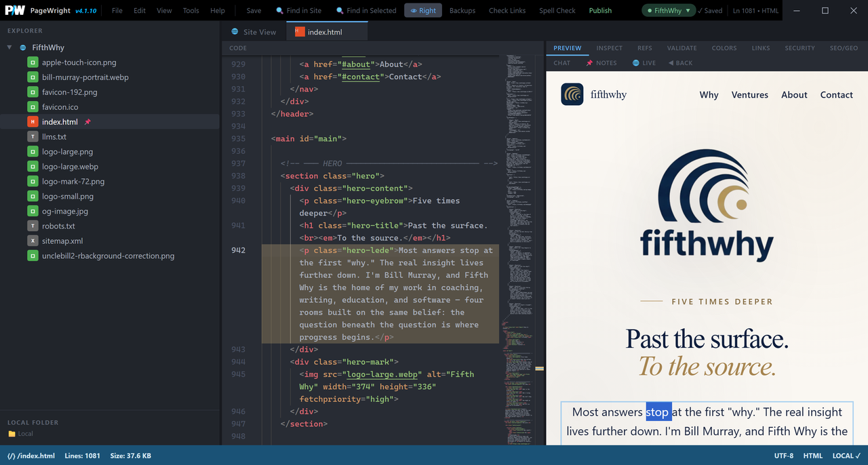Click the UTF-8 encoding status entry
868x465 pixels.
click(784, 456)
